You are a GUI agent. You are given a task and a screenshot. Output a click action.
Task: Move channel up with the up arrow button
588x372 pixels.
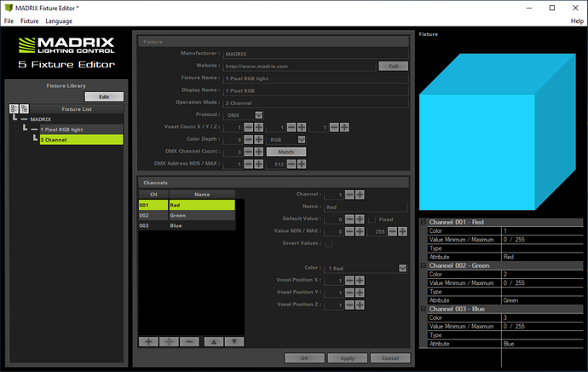pyautogui.click(x=214, y=341)
